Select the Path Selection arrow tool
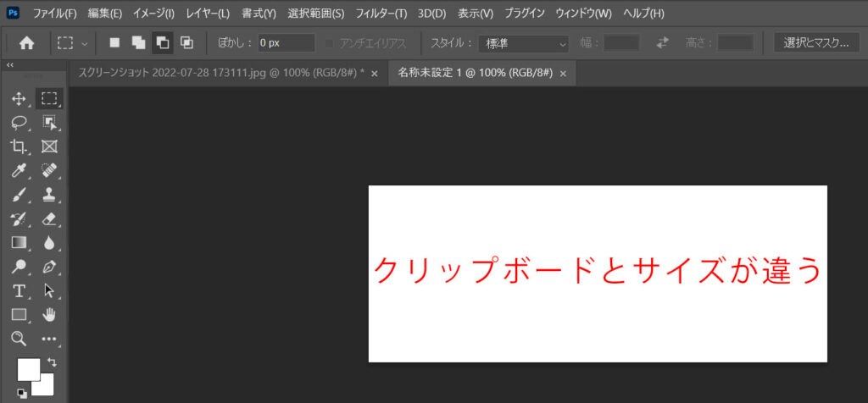868x403 pixels. [x=49, y=290]
